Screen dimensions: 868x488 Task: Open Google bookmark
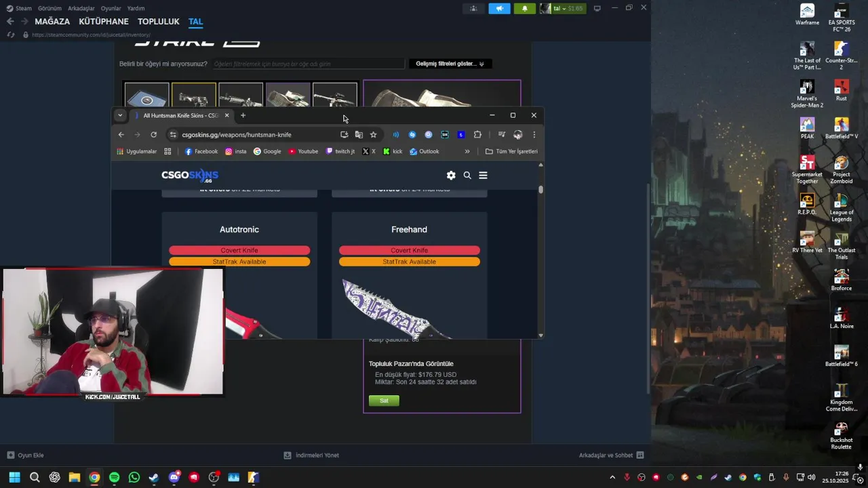coord(267,151)
